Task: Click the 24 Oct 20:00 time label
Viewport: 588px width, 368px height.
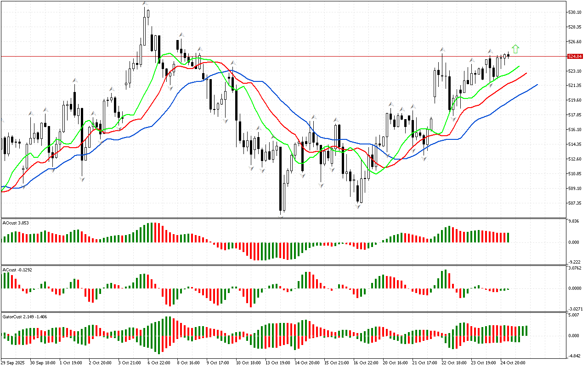Action: (513, 362)
